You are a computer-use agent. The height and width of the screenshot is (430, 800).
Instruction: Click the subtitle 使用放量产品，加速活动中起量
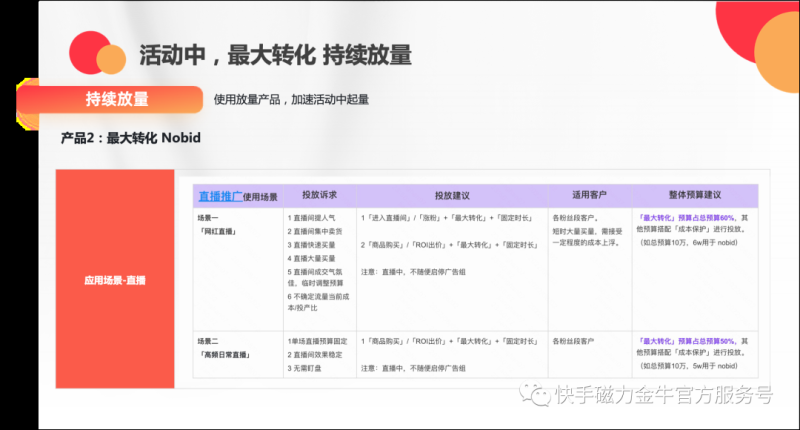point(291,99)
